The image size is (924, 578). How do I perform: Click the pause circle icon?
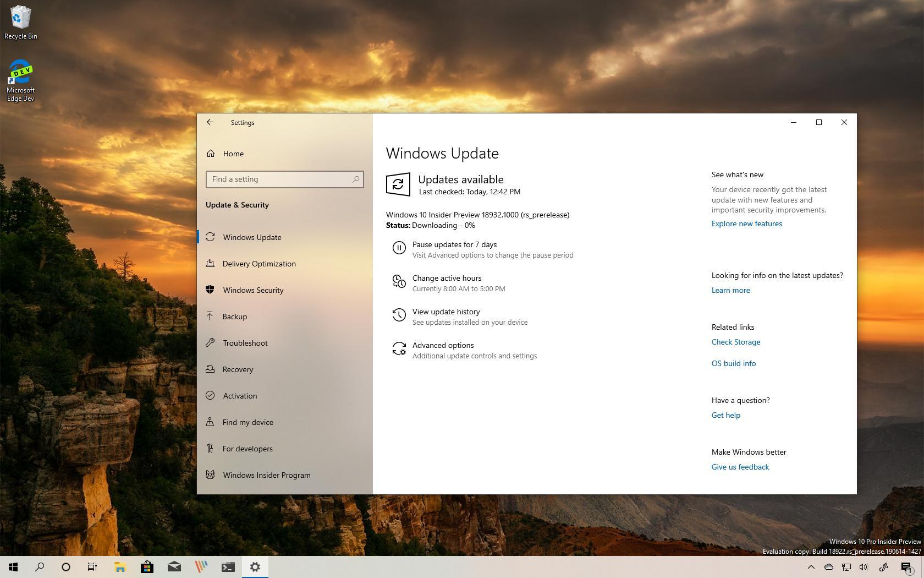point(399,248)
